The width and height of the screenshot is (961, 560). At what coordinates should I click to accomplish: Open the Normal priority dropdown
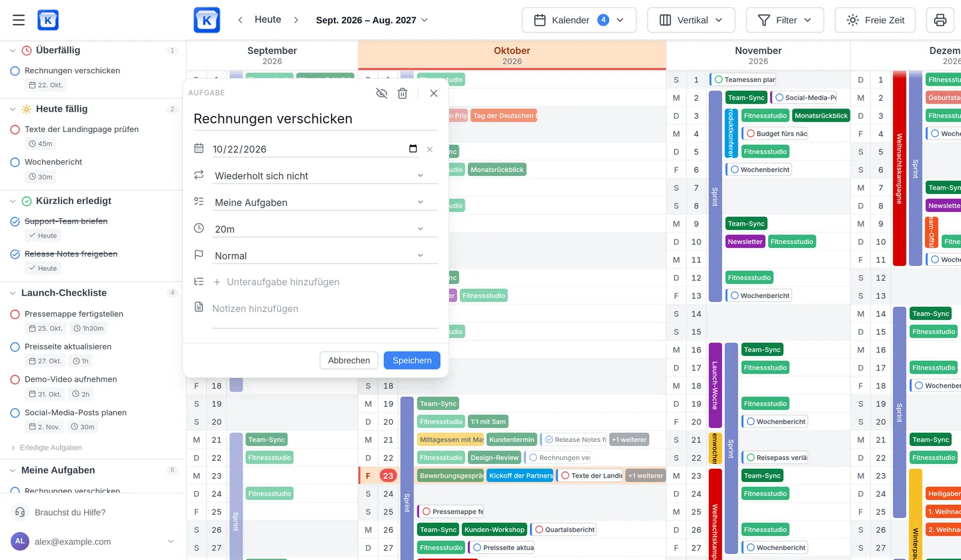[324, 256]
